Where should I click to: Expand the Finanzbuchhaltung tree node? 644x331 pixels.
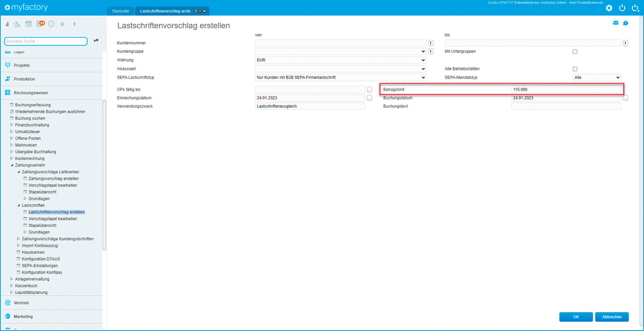(12, 125)
